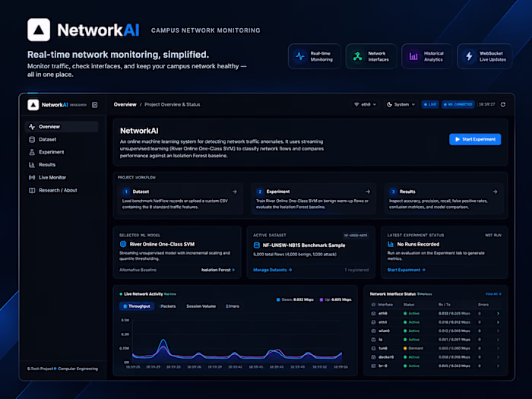
Task: Click the large NetworkAI logo in the banner
Action: pyautogui.click(x=39, y=30)
